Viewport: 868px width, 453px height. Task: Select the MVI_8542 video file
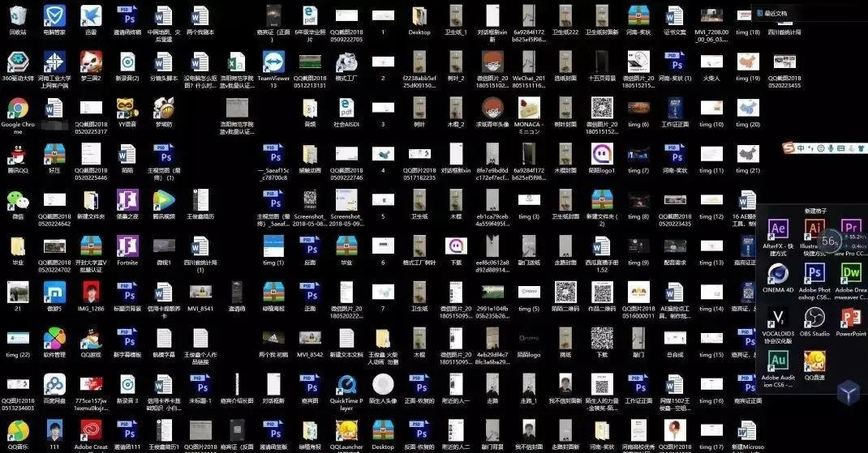310,338
